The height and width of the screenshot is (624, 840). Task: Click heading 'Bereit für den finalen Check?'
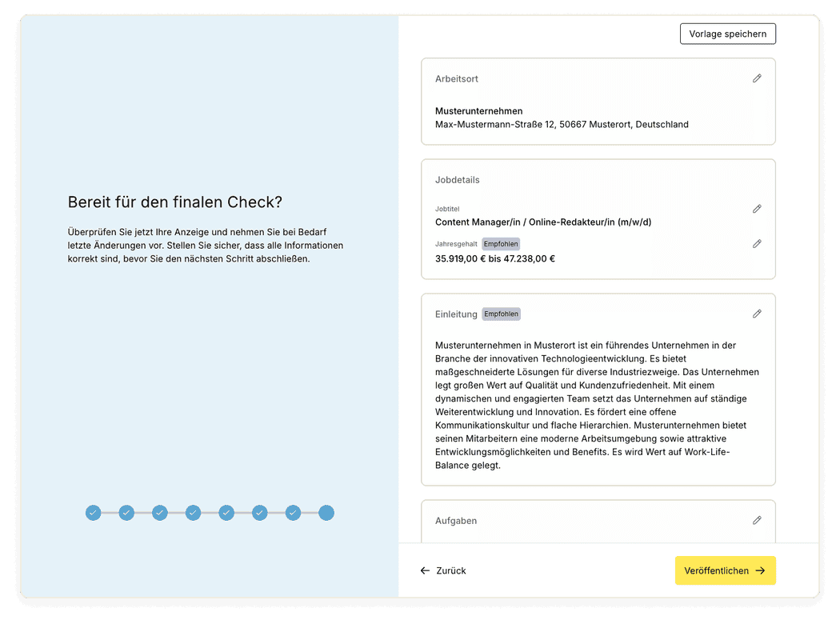click(x=174, y=202)
